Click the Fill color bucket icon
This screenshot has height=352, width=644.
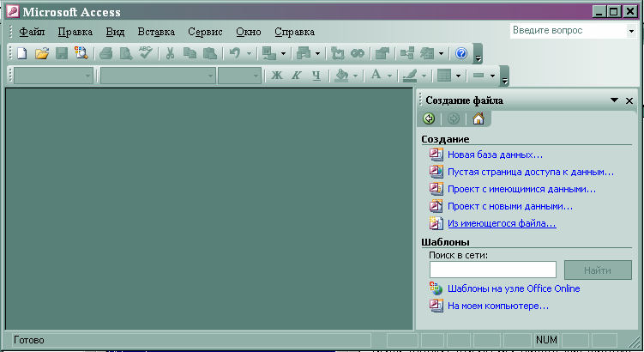(x=341, y=76)
